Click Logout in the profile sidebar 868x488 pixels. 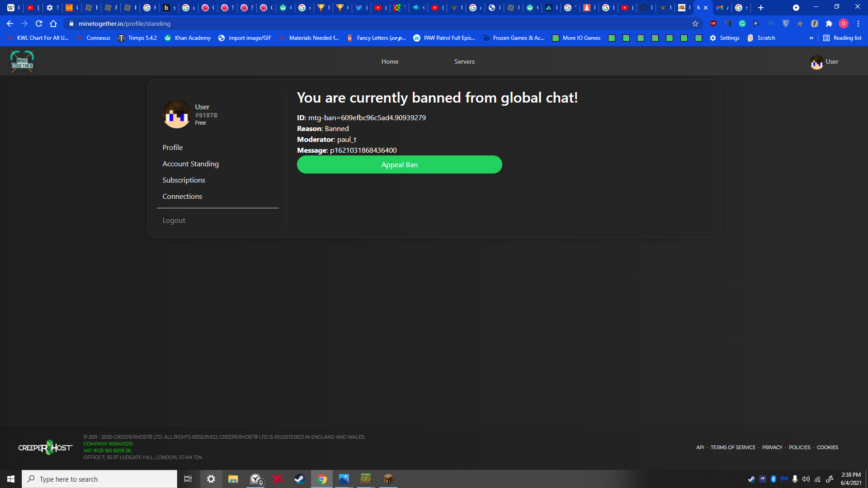tap(174, 220)
